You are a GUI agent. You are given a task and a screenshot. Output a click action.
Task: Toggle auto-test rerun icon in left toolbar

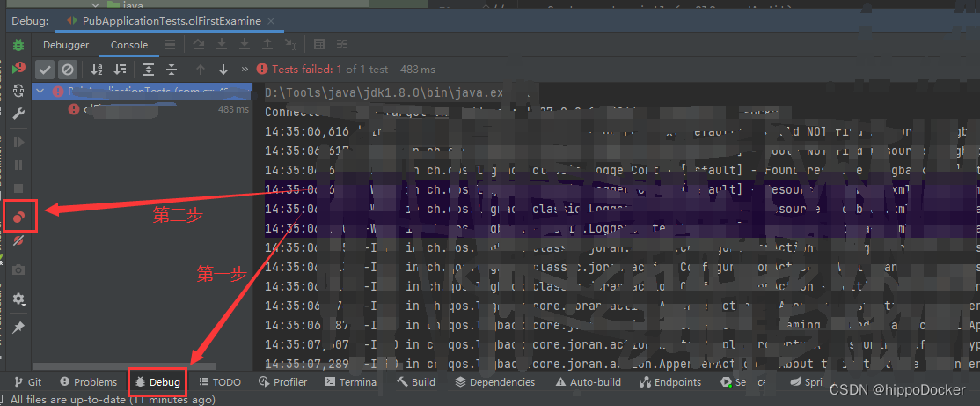click(18, 90)
